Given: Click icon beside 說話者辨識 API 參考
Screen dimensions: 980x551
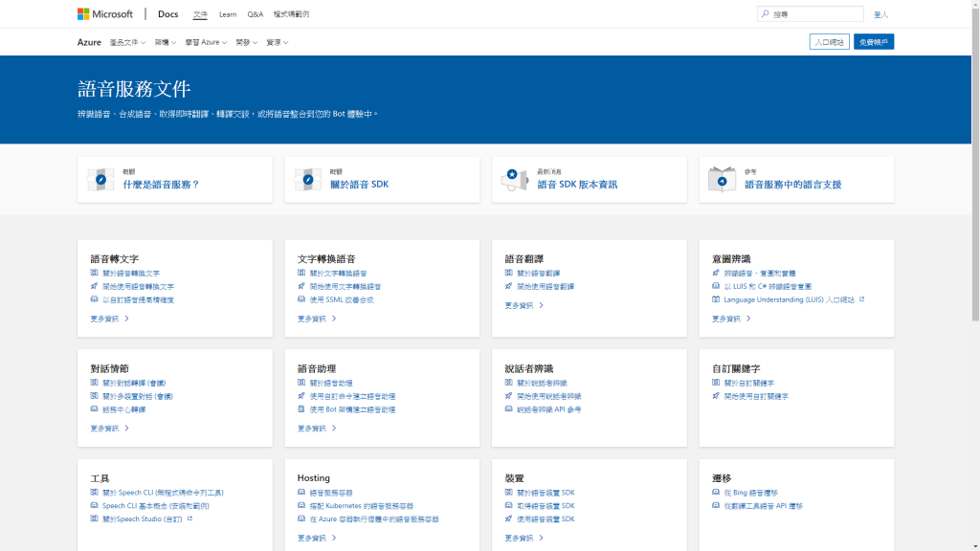Looking at the screenshot, I should pyautogui.click(x=509, y=409).
